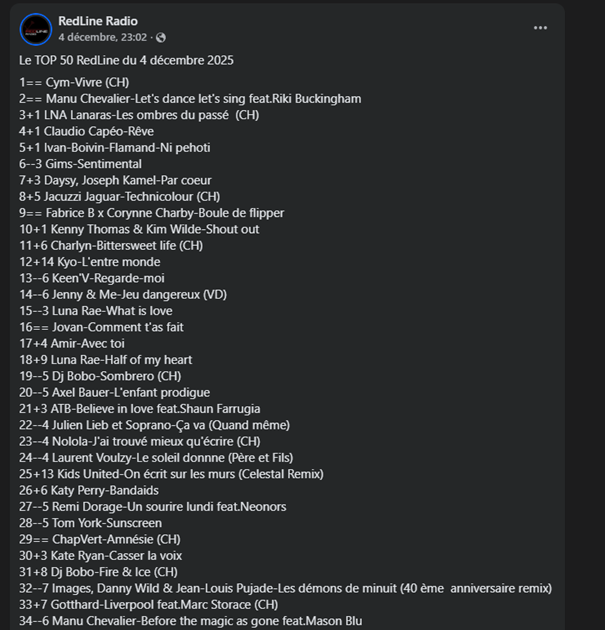Click the Manu Chevalier-Let's dance let's sing line
This screenshot has width=605, height=630.
click(x=190, y=99)
